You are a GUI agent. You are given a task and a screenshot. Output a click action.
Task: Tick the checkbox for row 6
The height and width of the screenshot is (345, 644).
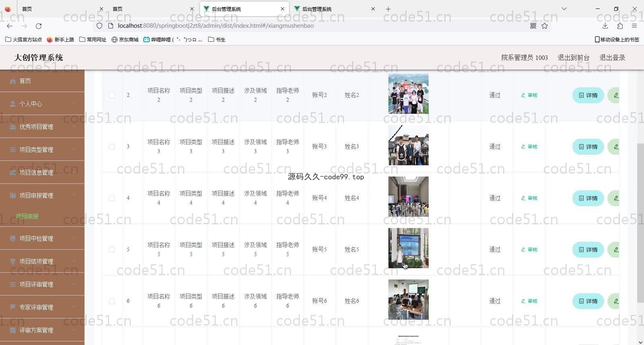point(112,301)
